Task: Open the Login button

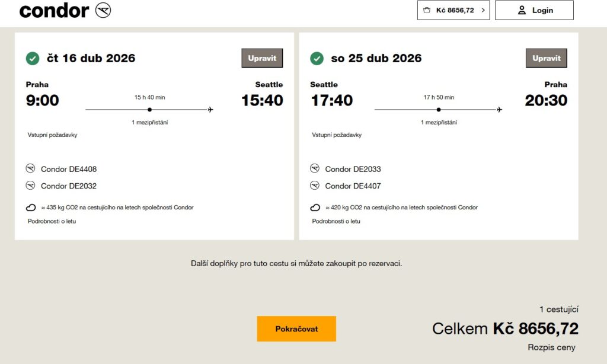Action: 534,10
